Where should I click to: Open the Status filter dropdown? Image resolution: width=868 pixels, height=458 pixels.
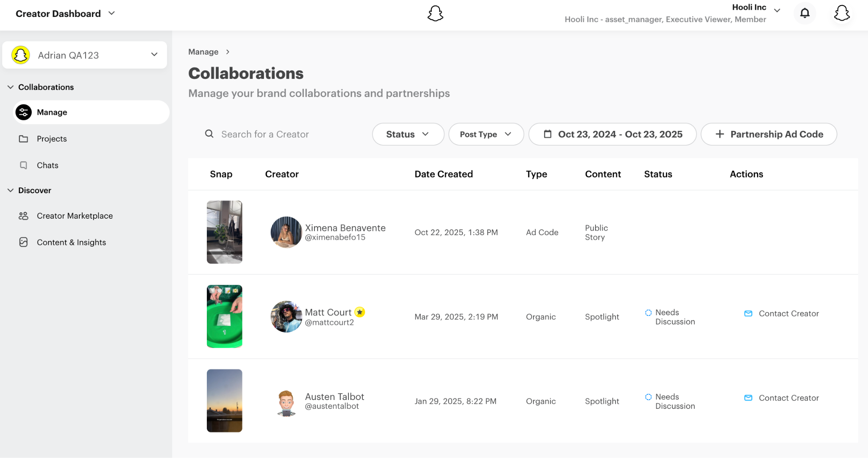coord(408,134)
